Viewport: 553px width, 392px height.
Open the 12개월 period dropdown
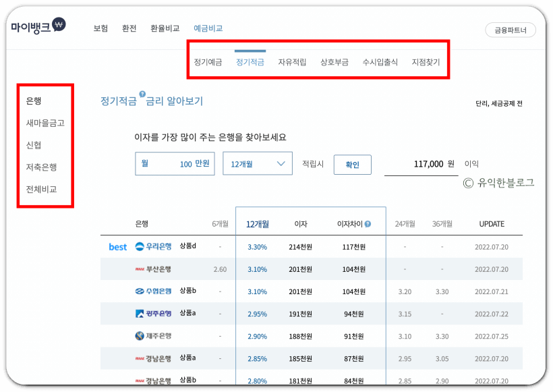[258, 164]
